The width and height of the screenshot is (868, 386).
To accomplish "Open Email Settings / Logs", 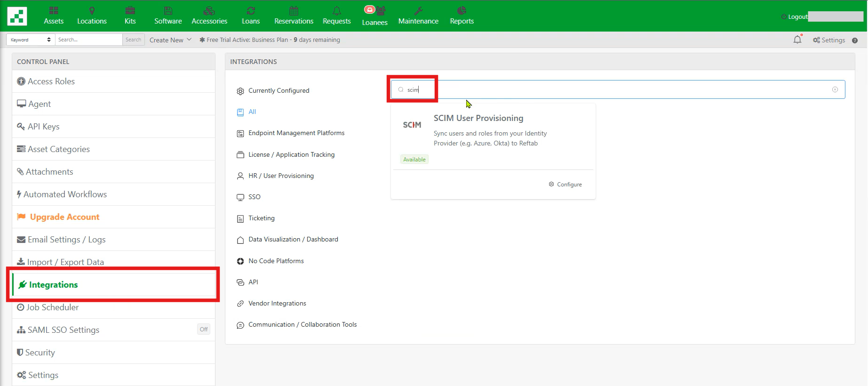I will tap(113, 240).
